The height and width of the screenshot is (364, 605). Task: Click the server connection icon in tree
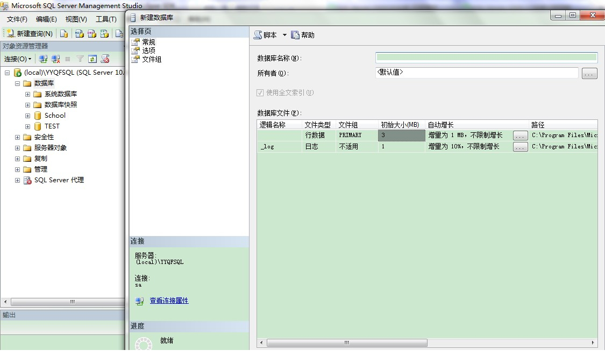tap(17, 73)
